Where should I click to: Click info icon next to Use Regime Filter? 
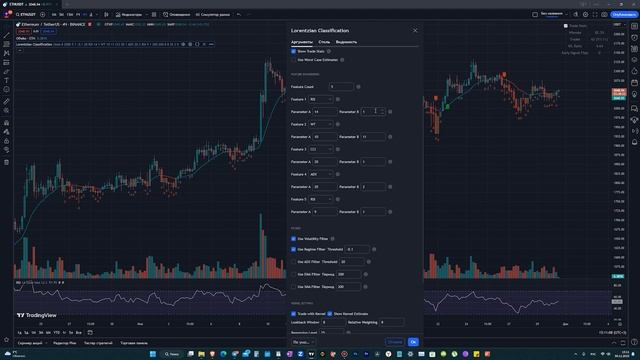point(374,249)
